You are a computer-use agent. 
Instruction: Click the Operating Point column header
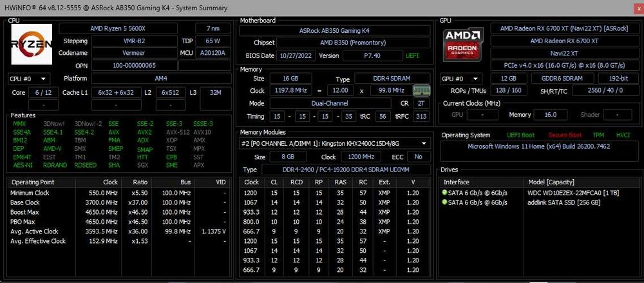point(41,182)
